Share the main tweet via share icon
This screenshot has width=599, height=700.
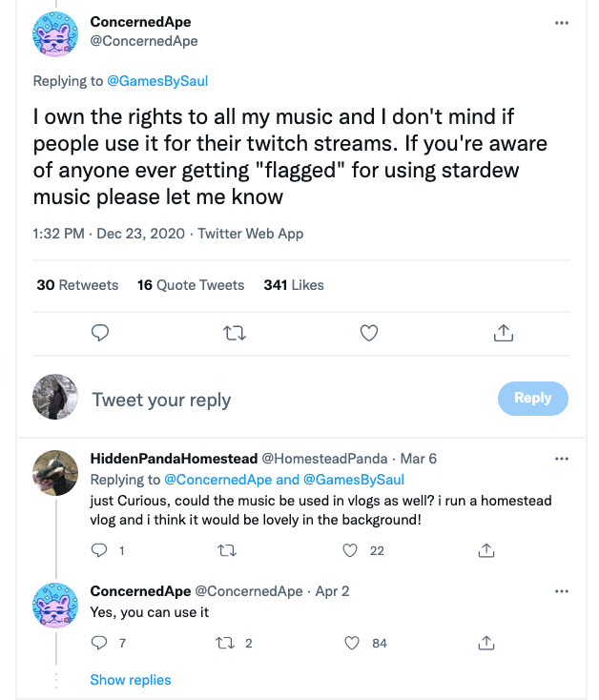pos(504,332)
